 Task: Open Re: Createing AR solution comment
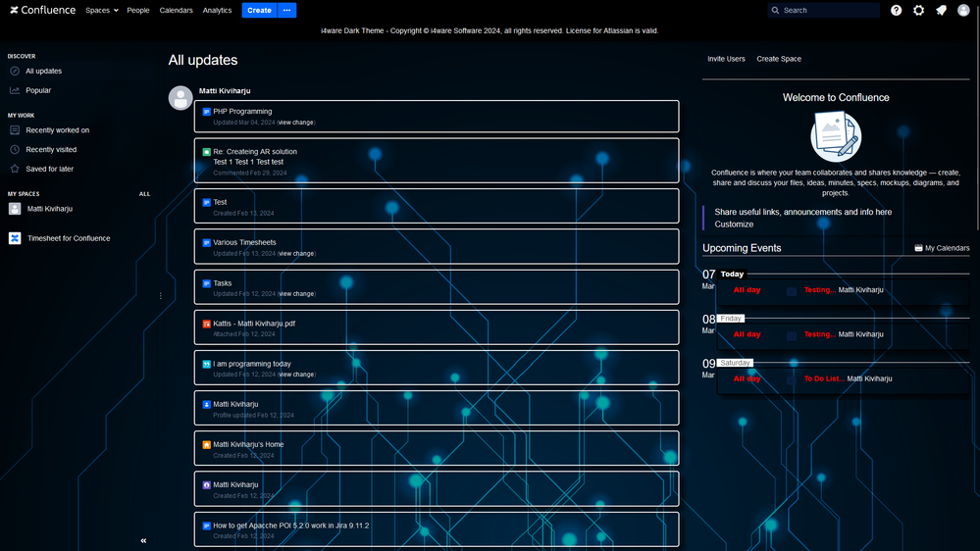pos(255,152)
